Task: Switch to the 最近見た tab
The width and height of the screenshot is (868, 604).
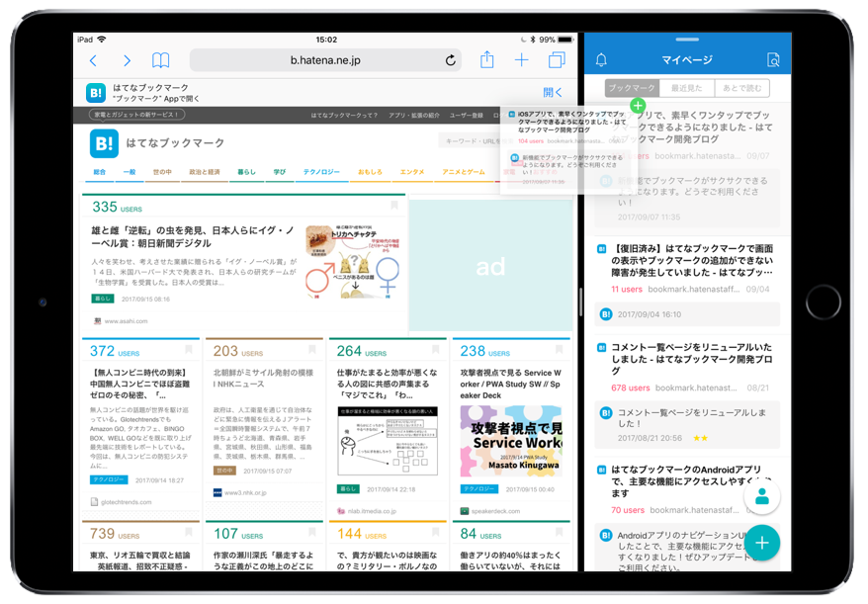Action: coord(689,88)
